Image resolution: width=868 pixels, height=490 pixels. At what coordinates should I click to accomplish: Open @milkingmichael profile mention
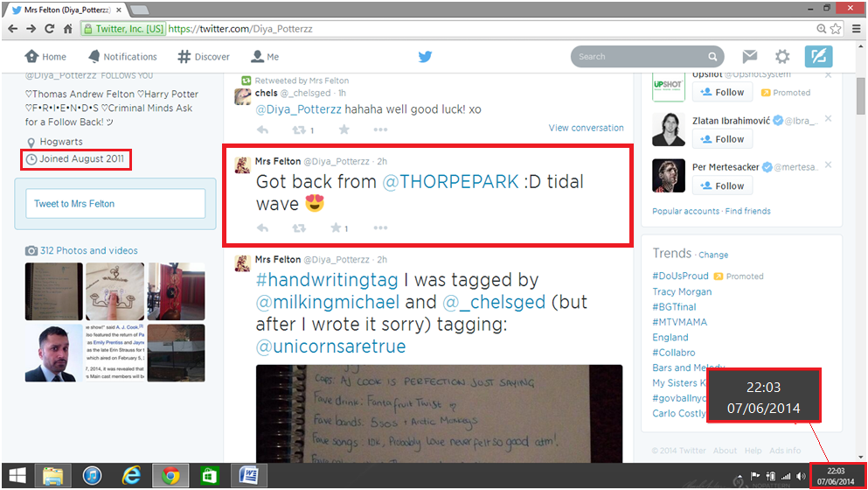(328, 302)
